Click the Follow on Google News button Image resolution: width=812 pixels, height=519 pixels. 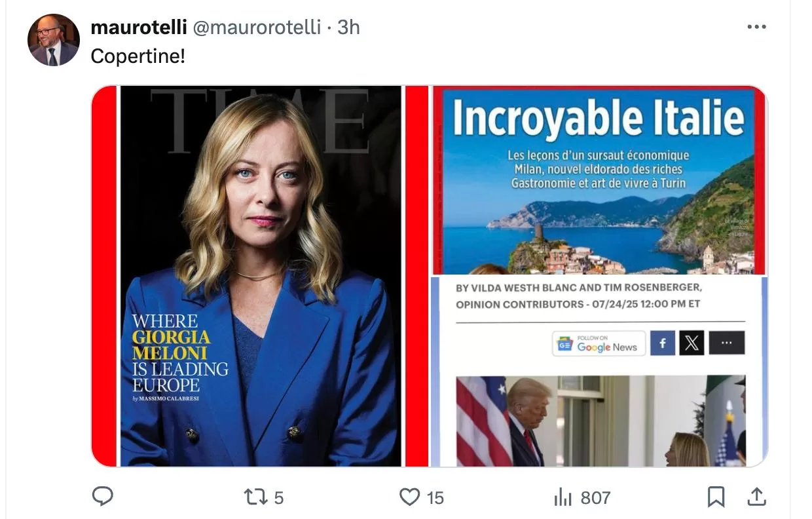tap(599, 343)
